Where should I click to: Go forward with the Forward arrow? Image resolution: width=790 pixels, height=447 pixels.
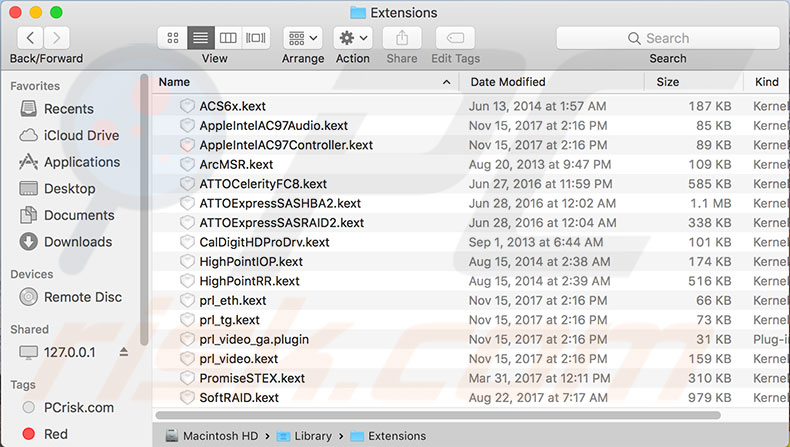[x=56, y=38]
